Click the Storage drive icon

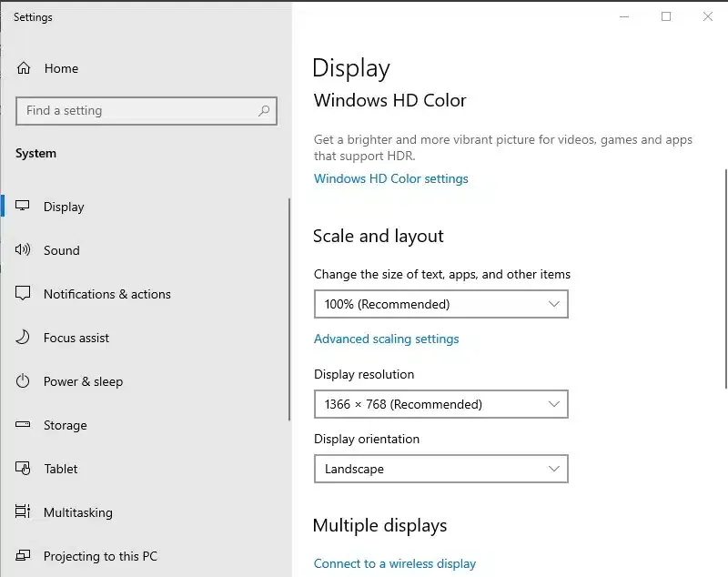pos(22,425)
